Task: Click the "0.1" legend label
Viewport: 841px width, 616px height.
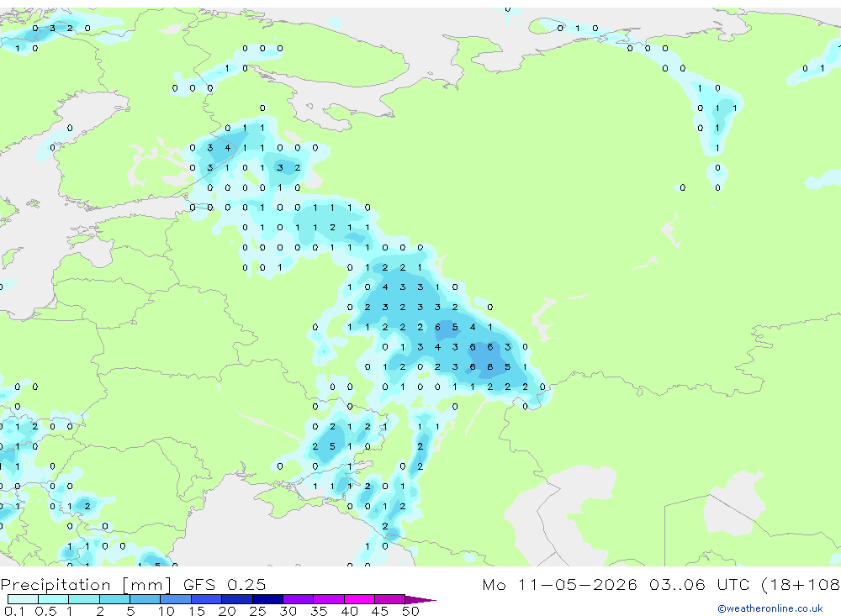Action: (x=14, y=611)
